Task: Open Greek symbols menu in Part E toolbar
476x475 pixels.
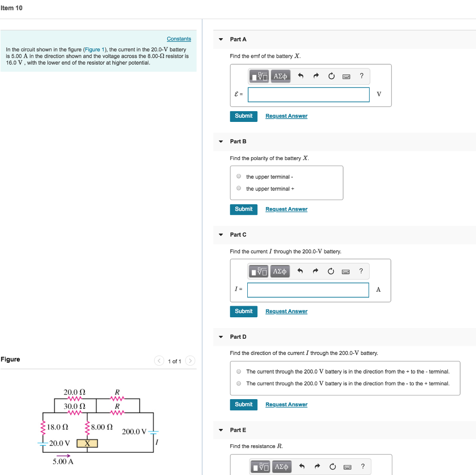Action: (x=281, y=467)
